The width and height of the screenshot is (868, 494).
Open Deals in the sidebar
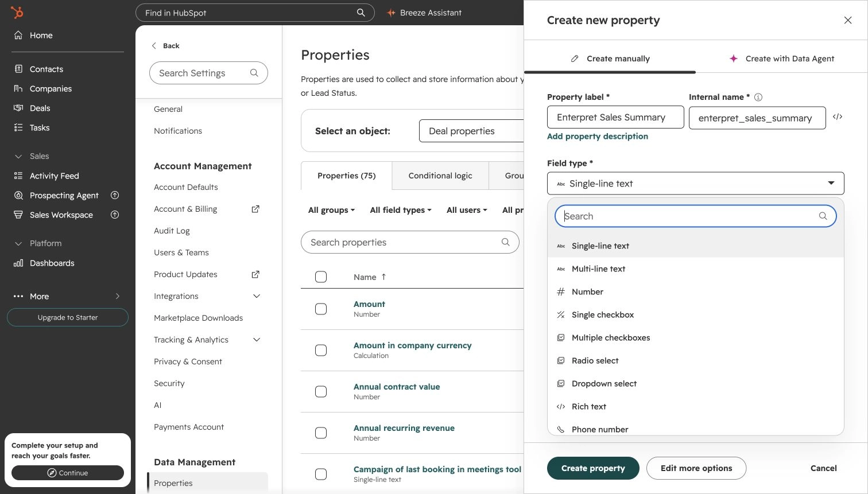pos(32,108)
